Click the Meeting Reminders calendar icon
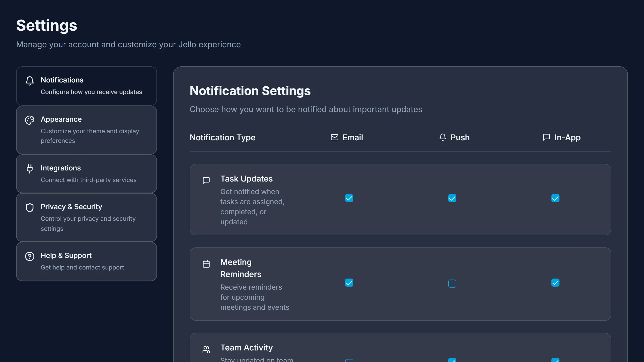 click(206, 264)
